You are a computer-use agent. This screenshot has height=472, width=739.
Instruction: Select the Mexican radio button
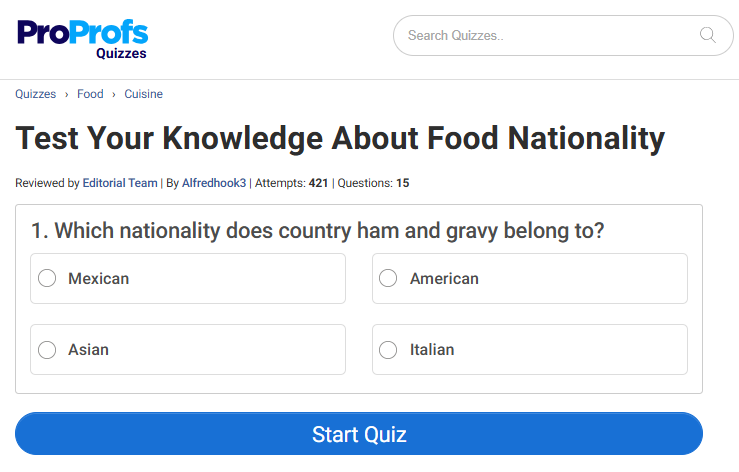[47, 278]
